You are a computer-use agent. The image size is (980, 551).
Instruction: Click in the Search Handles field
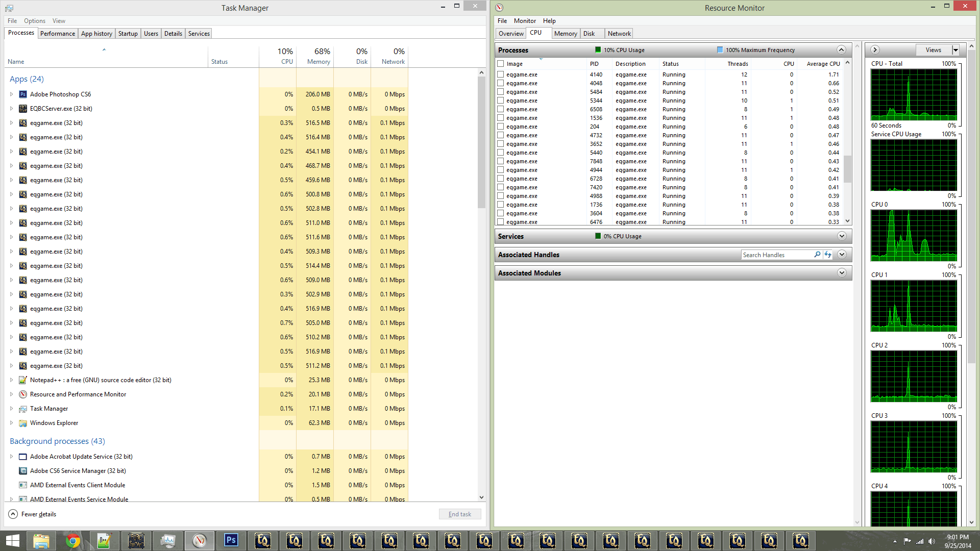pos(776,255)
